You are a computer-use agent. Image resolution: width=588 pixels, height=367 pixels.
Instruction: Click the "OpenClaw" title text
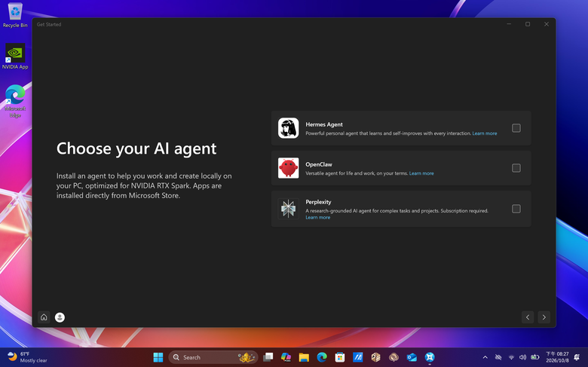[x=319, y=164]
